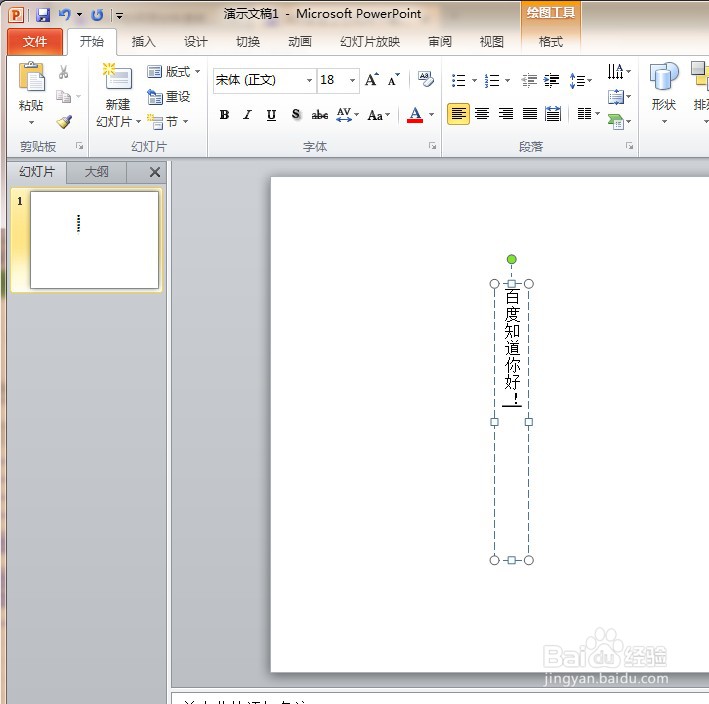Justify the text alignment

click(529, 114)
